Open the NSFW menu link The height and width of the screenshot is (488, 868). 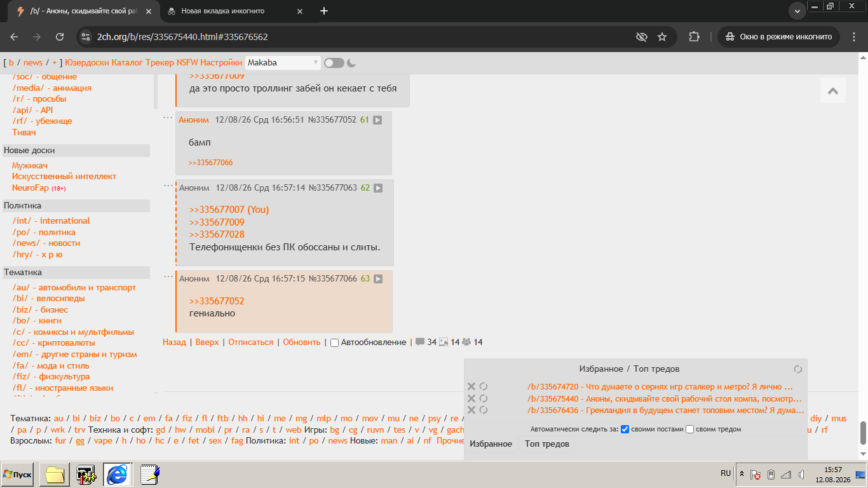[x=187, y=62]
